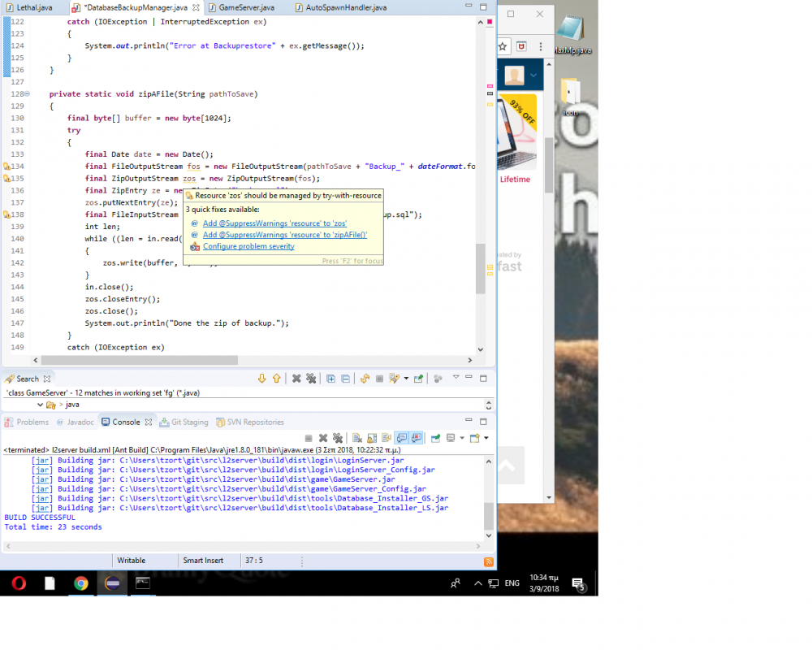Image resolution: width=812 pixels, height=650 pixels.
Task: Toggle Scroll Lock in the Console
Action: (x=371, y=438)
